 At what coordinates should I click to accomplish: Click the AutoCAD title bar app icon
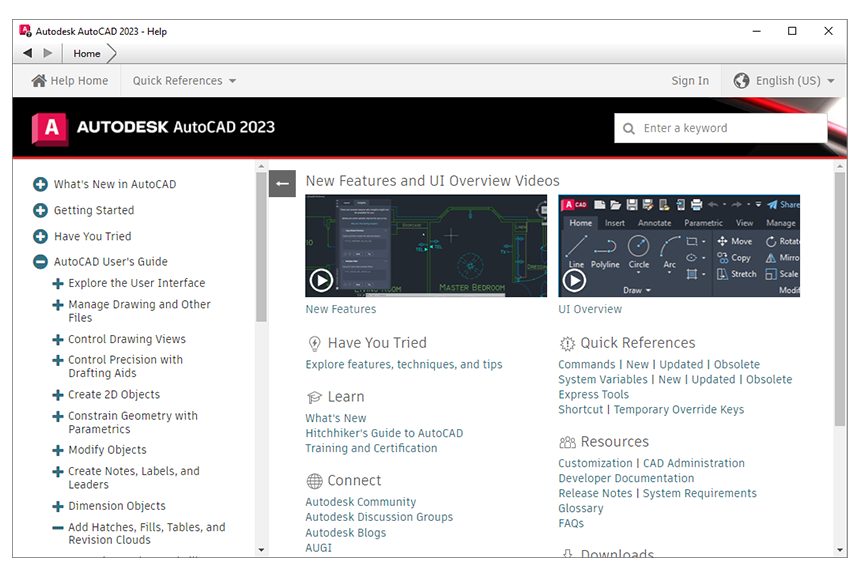tap(25, 31)
